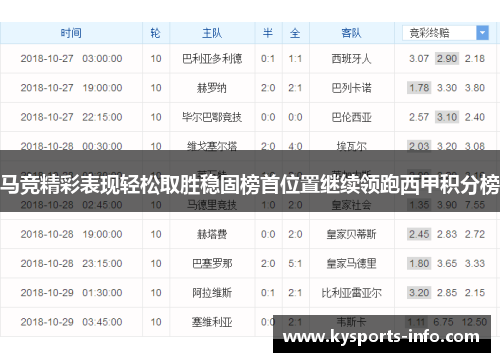Click full-time score 1:1 for 巴利亚多利德

295,59
